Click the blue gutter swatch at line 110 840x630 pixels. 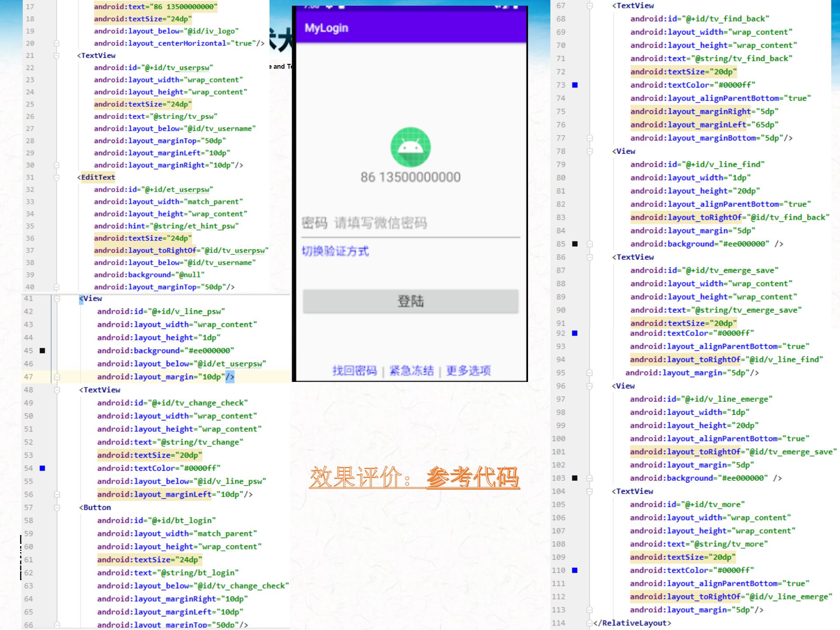pos(575,570)
